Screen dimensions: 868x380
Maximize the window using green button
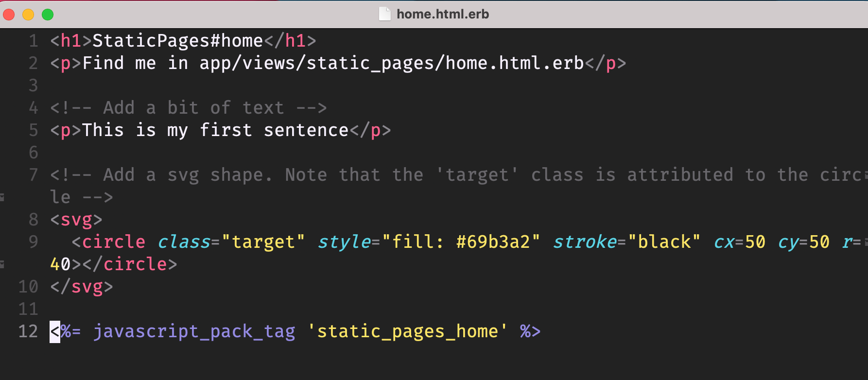(x=48, y=15)
